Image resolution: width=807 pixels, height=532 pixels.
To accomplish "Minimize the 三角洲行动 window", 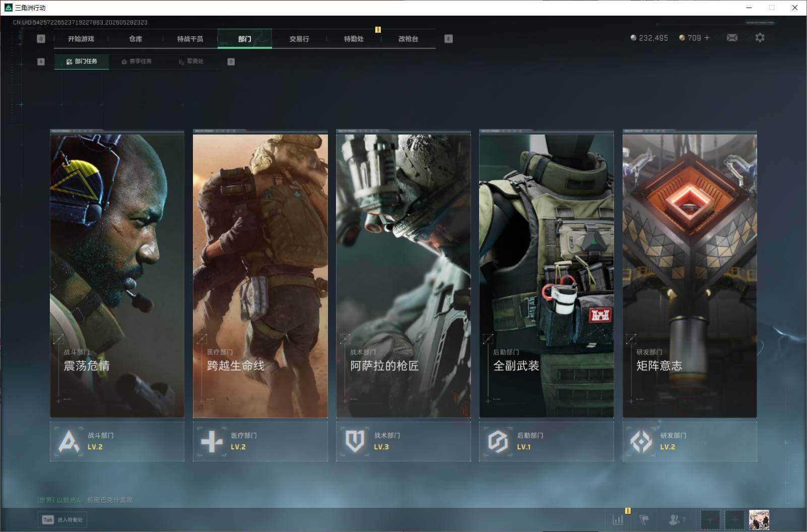I will coord(749,8).
